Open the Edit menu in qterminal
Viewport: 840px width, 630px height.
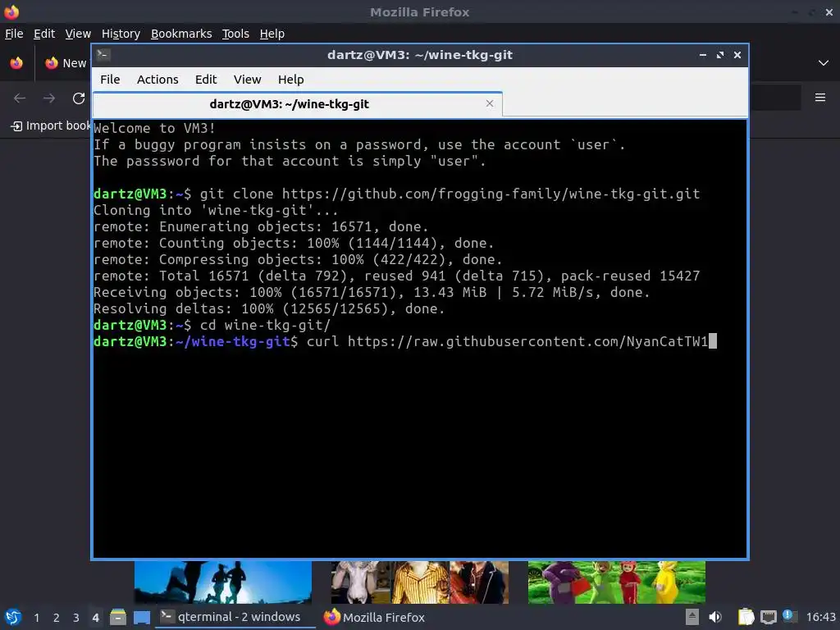coord(206,80)
